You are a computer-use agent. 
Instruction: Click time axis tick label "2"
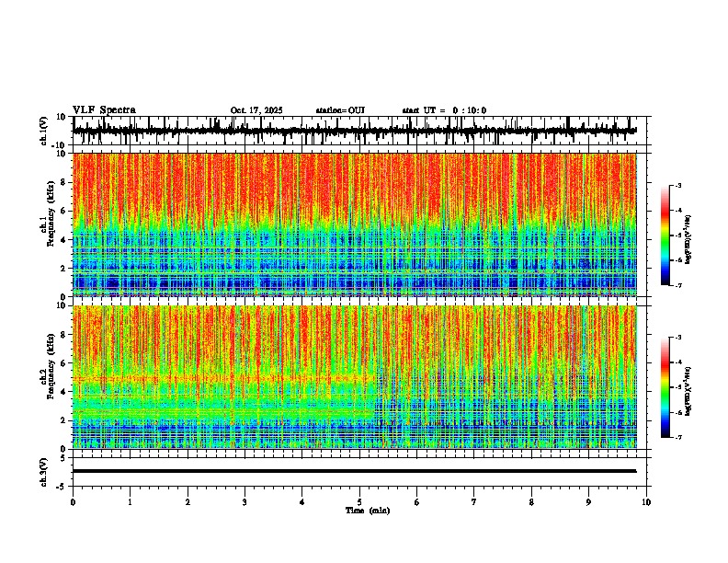[188, 502]
